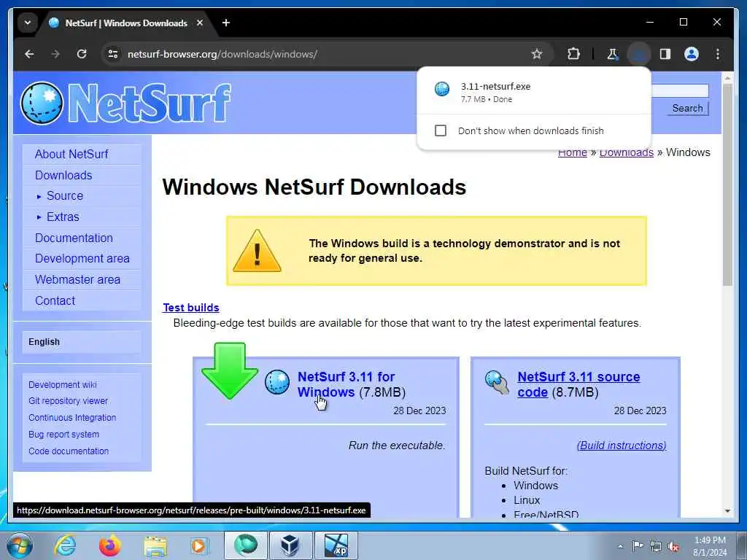Click the site search input field

pyautogui.click(x=680, y=91)
